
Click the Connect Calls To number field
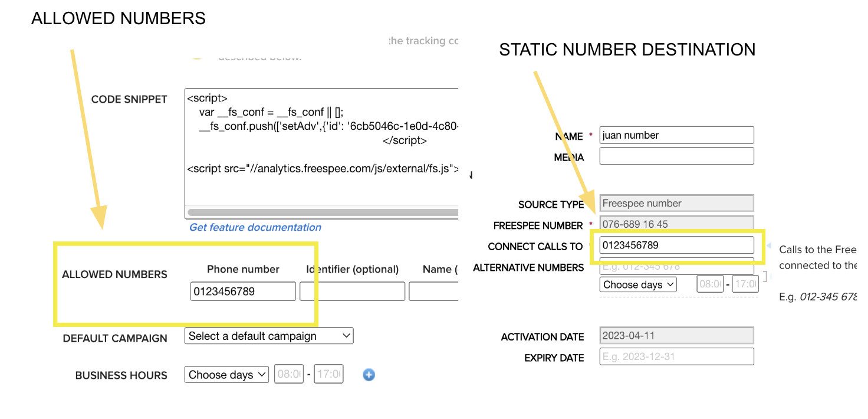(x=677, y=245)
